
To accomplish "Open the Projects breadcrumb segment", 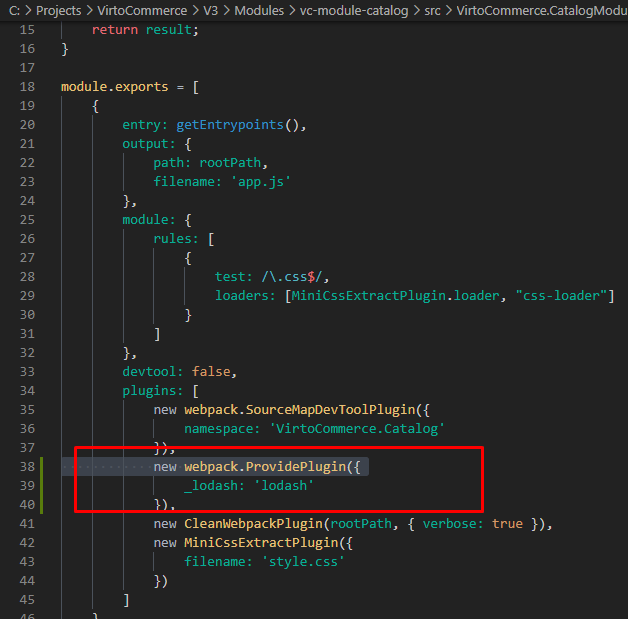I will 58,10.
